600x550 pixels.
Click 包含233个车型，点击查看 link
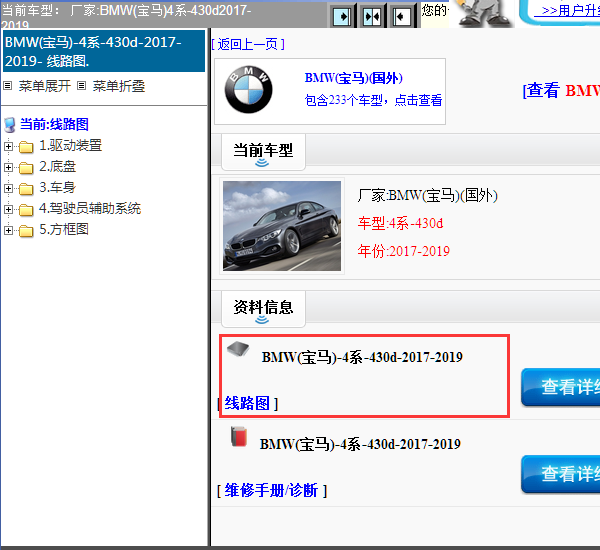click(373, 100)
